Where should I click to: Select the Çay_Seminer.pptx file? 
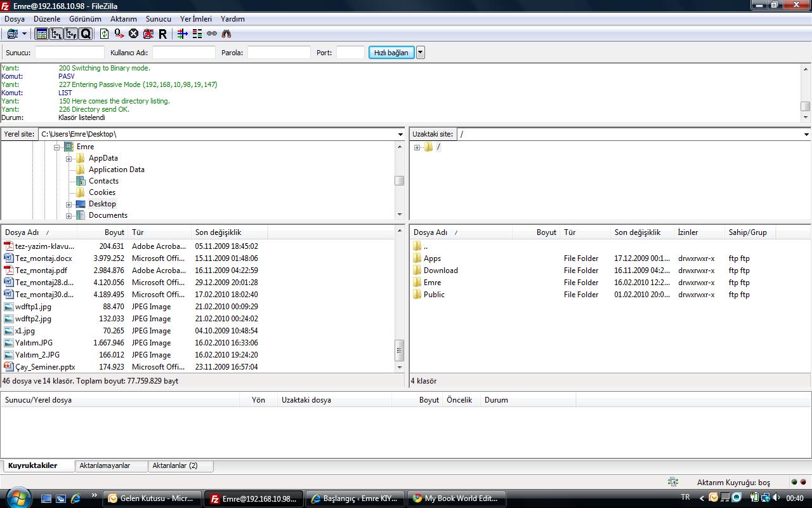[x=45, y=367]
